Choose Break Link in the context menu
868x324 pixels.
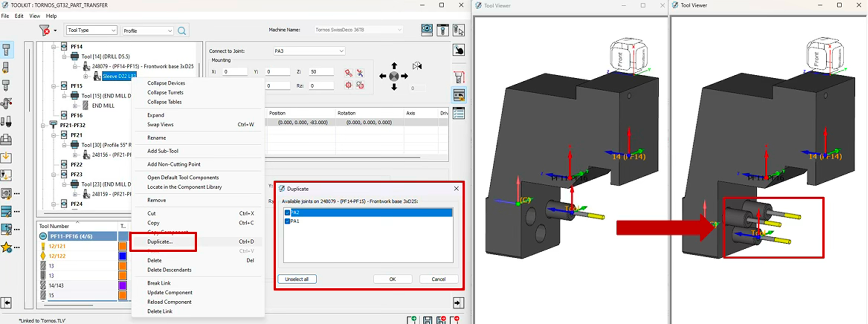159,283
